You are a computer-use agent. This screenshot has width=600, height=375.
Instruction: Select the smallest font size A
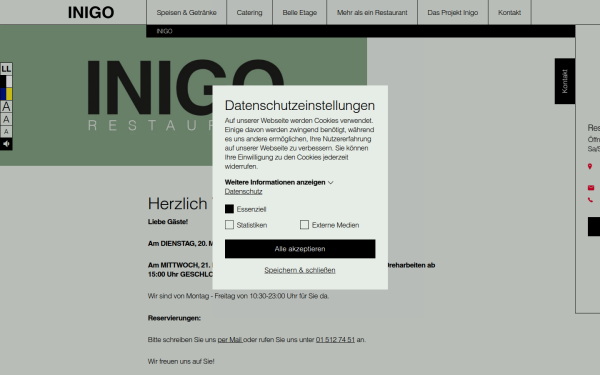[x=6, y=132]
